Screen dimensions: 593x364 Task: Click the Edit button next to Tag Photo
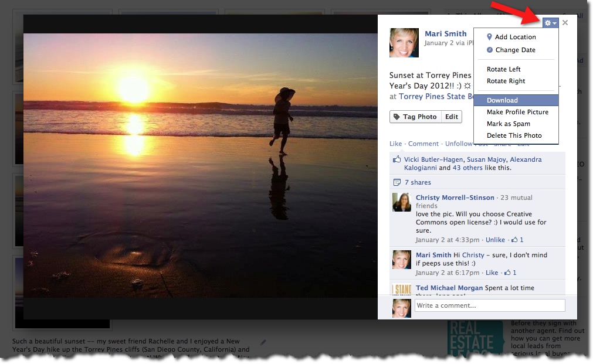click(x=451, y=117)
